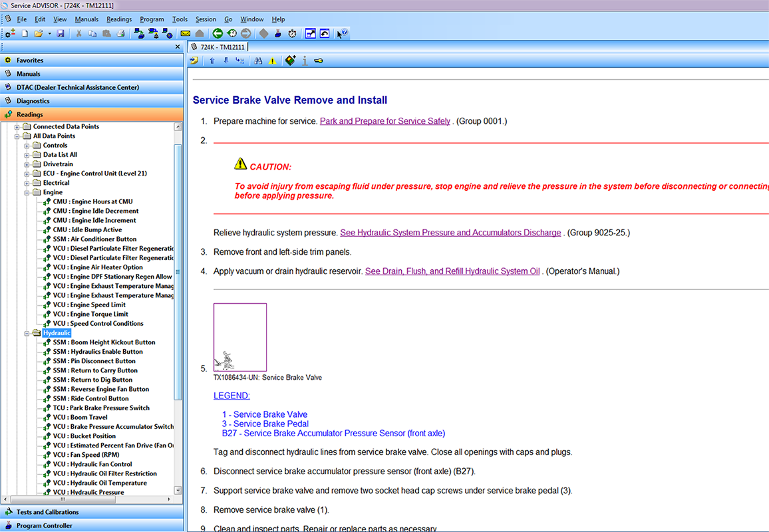The height and width of the screenshot is (532, 769).
Task: Open the Manuals menu
Action: [86, 19]
